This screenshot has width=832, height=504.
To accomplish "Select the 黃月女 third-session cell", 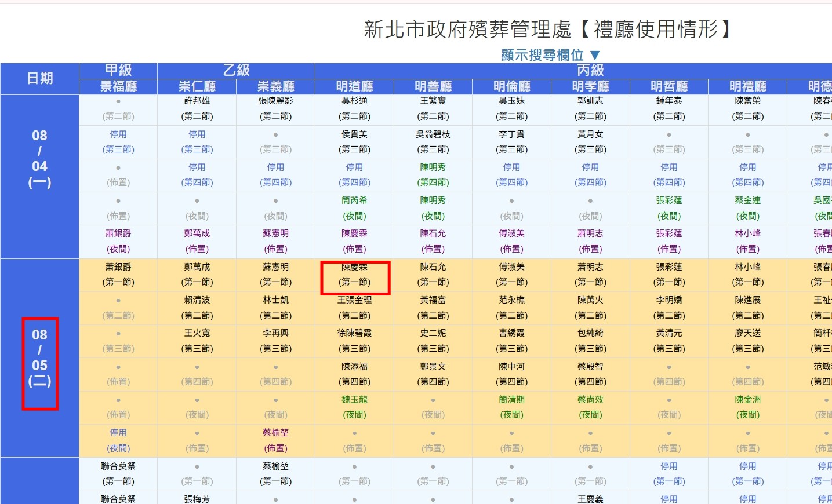I will pos(590,142).
